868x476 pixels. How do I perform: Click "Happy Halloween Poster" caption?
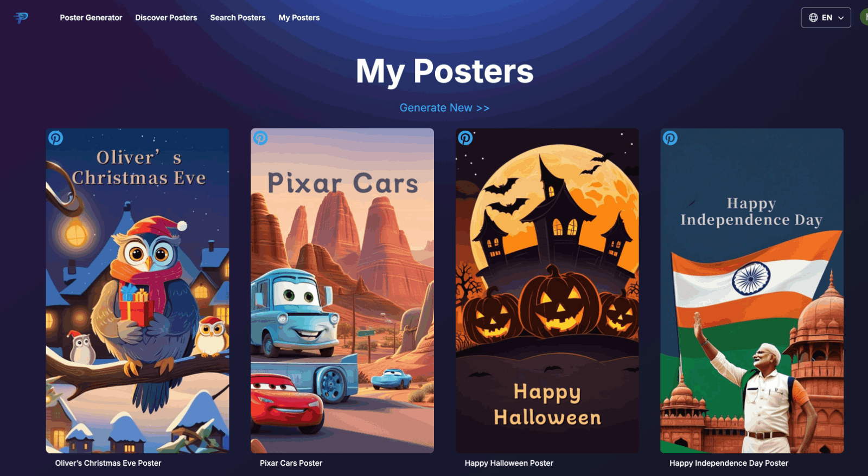509,463
